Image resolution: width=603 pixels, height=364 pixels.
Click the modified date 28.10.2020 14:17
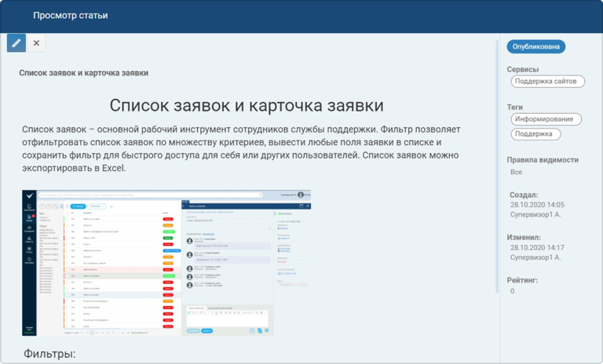coord(537,248)
